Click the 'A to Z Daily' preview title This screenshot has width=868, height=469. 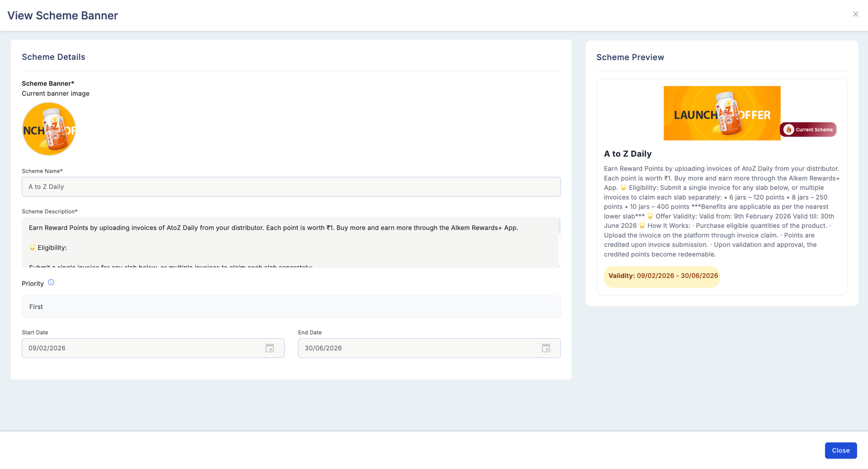[628, 154]
